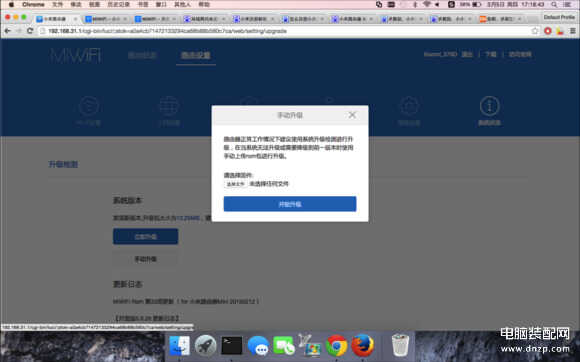Open the Trash in the dock

[x=400, y=345]
